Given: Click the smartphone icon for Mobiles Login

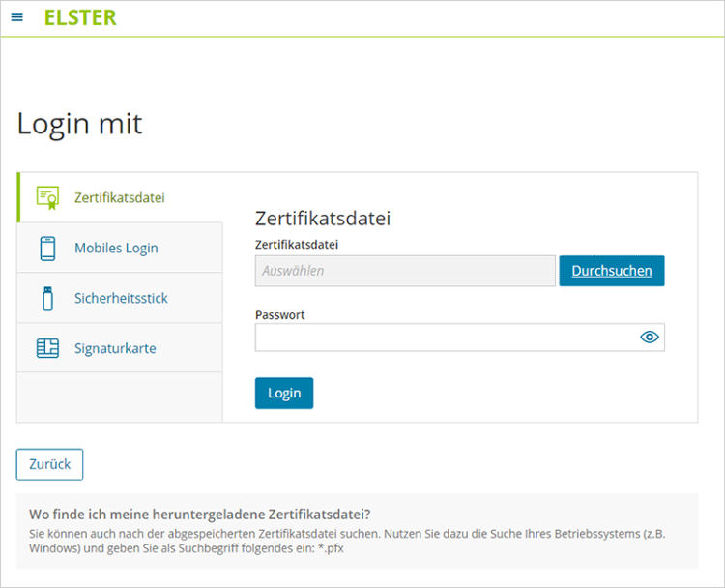Looking at the screenshot, I should click(x=47, y=249).
